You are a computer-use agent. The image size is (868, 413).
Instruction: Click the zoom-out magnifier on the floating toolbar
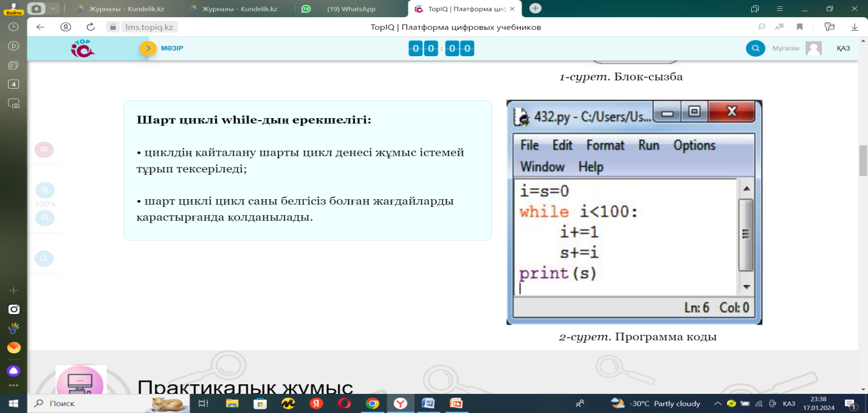click(x=45, y=218)
